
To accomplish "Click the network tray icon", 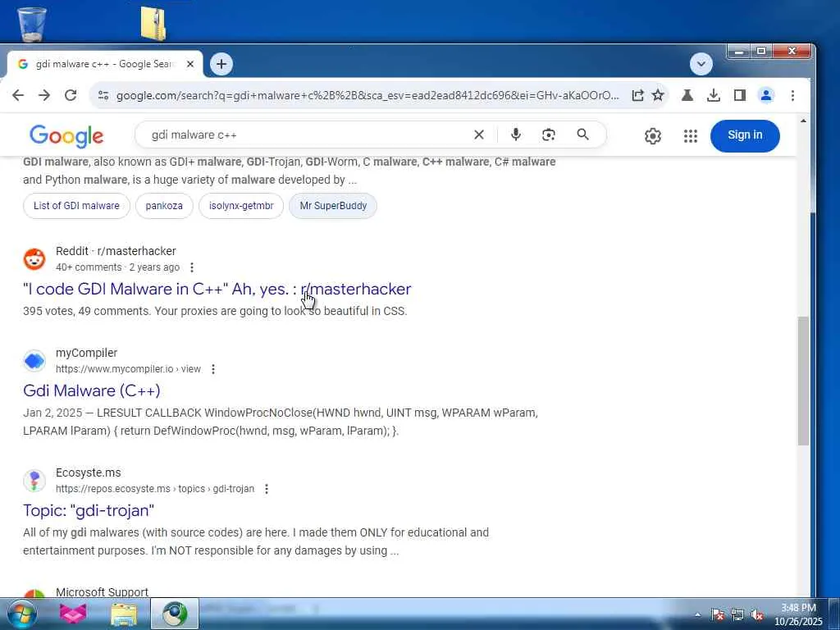I will [737, 614].
